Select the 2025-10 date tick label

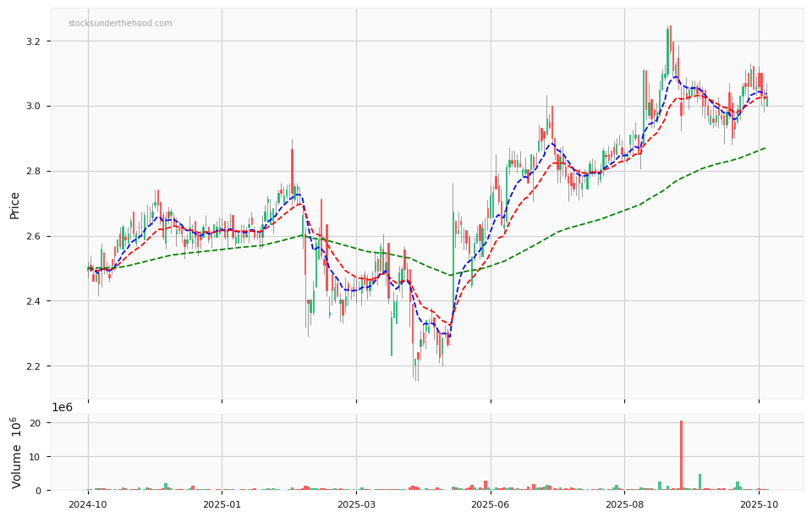[759, 504]
